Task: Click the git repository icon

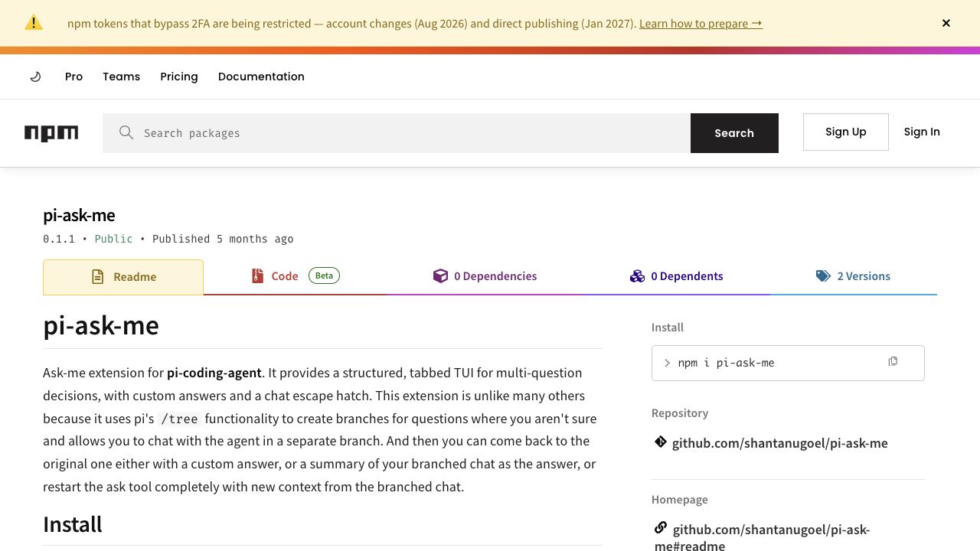Action: [661, 442]
